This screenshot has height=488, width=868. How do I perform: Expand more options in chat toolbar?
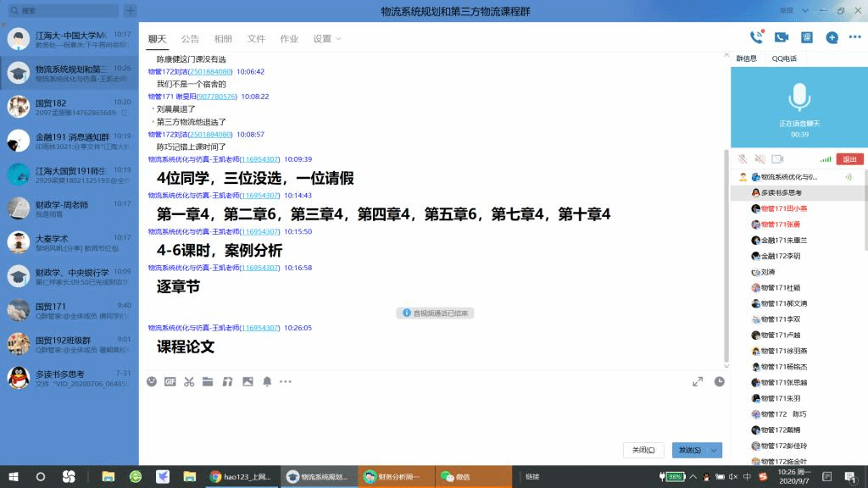click(286, 382)
